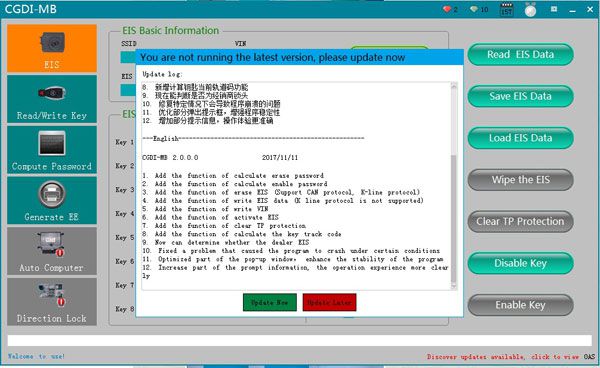Screen dimensions: 600x368
Task: Open the Auto Computer module
Action: point(52,251)
